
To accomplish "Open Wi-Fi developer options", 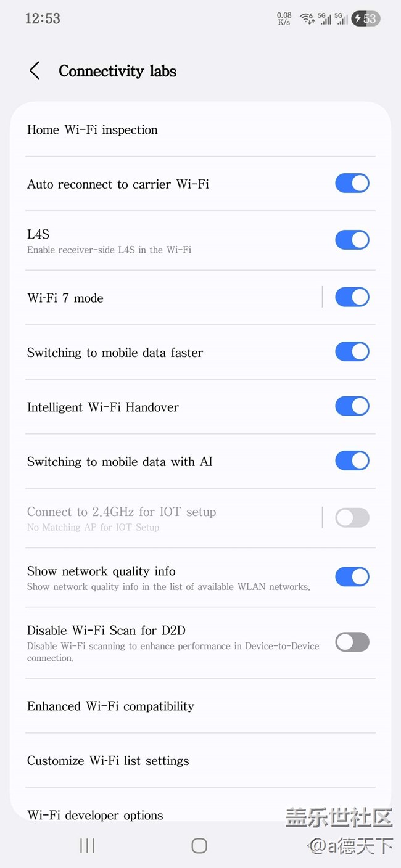I will [x=96, y=814].
